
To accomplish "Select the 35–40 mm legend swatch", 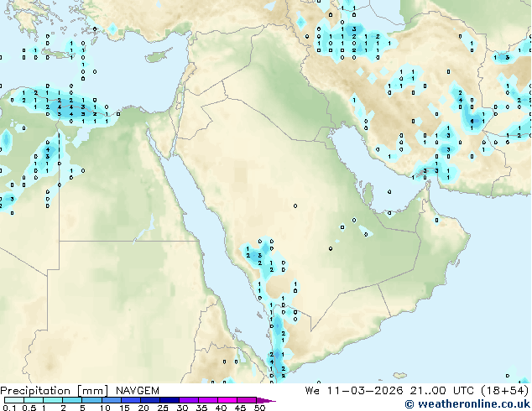I will point(207,400).
